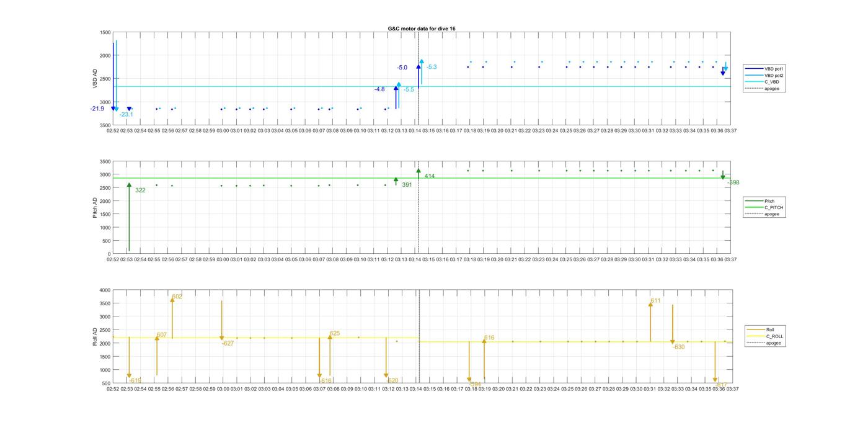Click the '4000' y-tick on the Roll plot

point(104,290)
